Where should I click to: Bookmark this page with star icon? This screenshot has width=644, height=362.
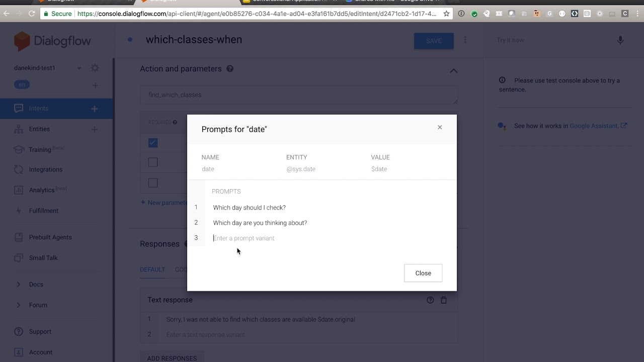[446, 14]
